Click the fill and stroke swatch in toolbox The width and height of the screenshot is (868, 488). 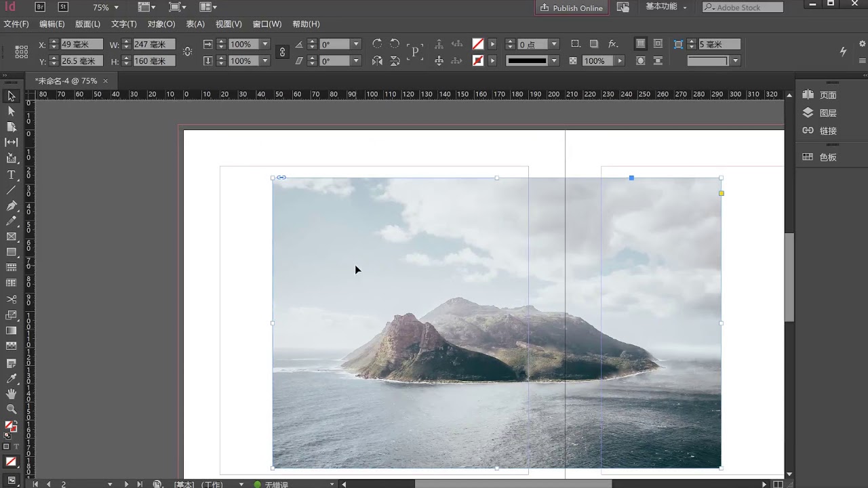(x=11, y=427)
